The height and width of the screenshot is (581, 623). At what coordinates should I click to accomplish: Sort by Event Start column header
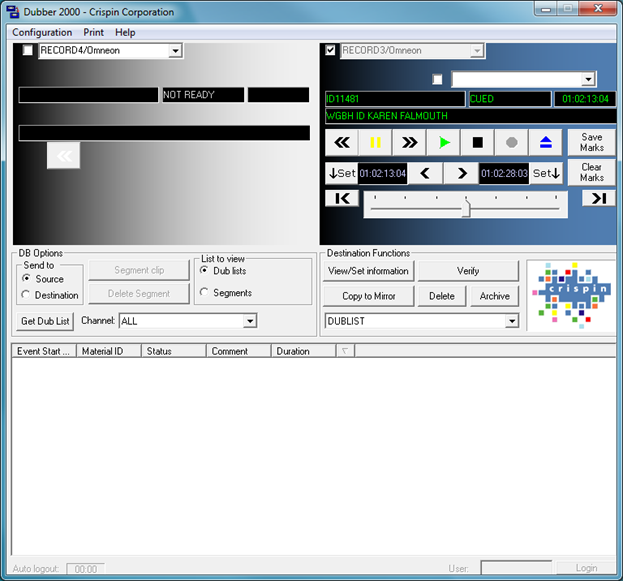pyautogui.click(x=44, y=351)
